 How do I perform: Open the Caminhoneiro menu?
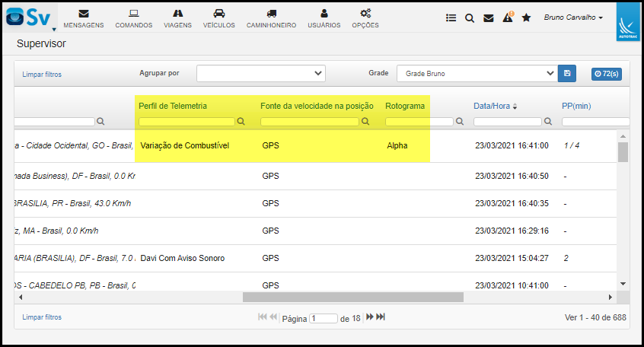coord(271,19)
